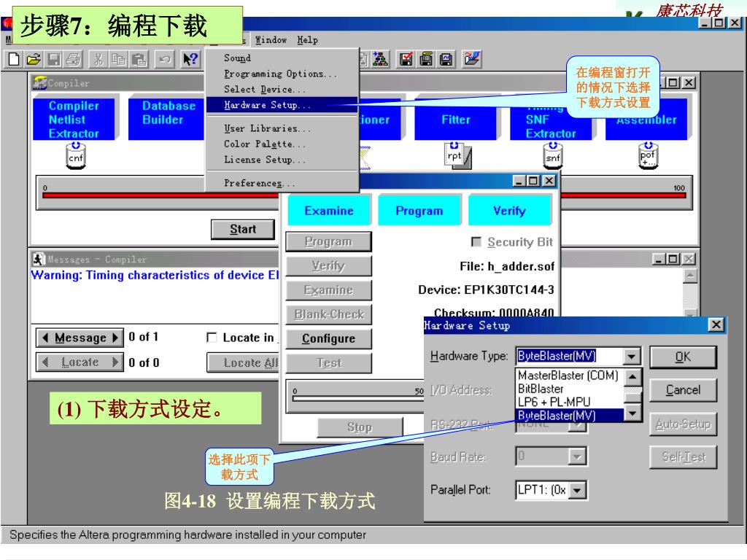The image size is (747, 560).
Task: Click the Save toolbar icon
Action: click(x=54, y=60)
